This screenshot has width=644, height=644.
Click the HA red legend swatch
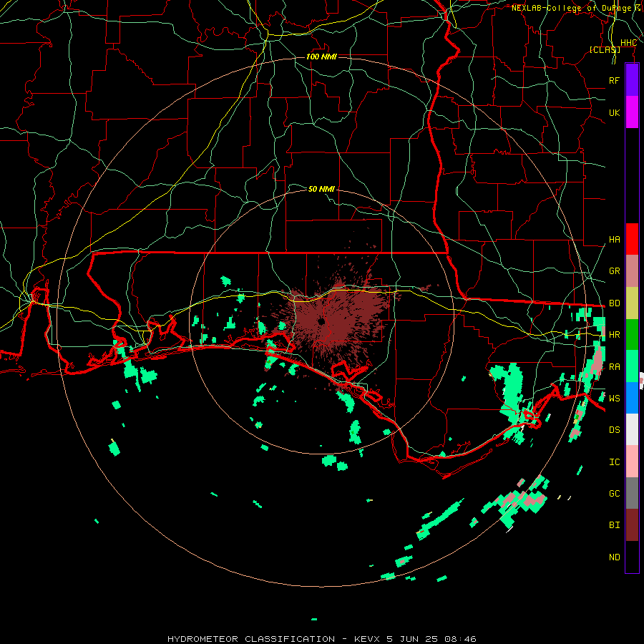pos(632,239)
